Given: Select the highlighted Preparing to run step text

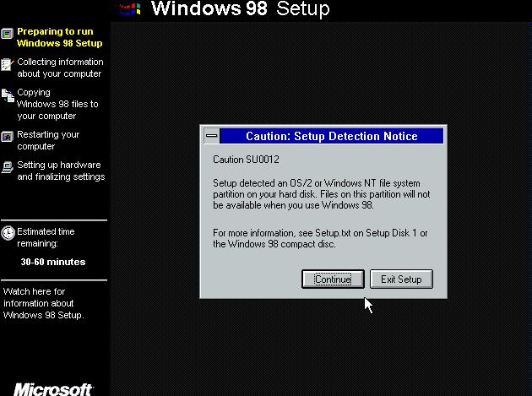Looking at the screenshot, I should [x=59, y=37].
